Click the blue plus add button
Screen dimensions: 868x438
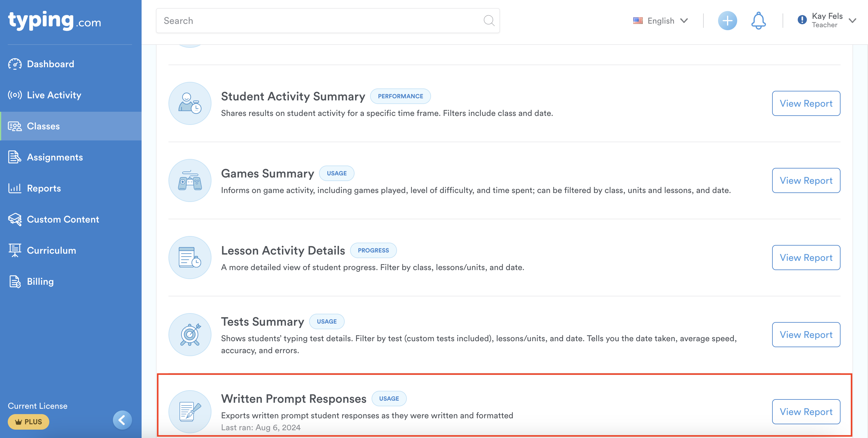tap(727, 21)
